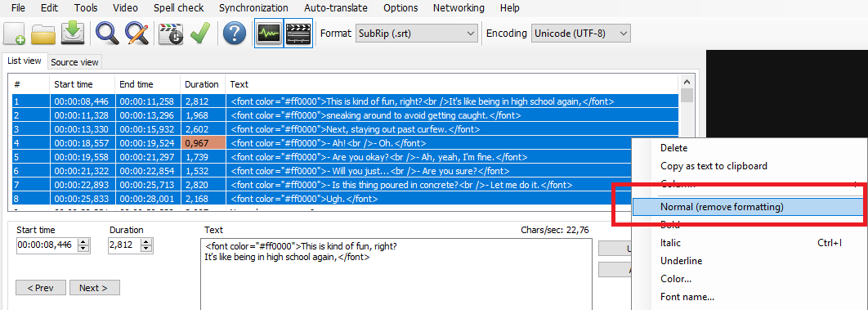Open Help question mark icon
868x310 pixels.
[235, 34]
